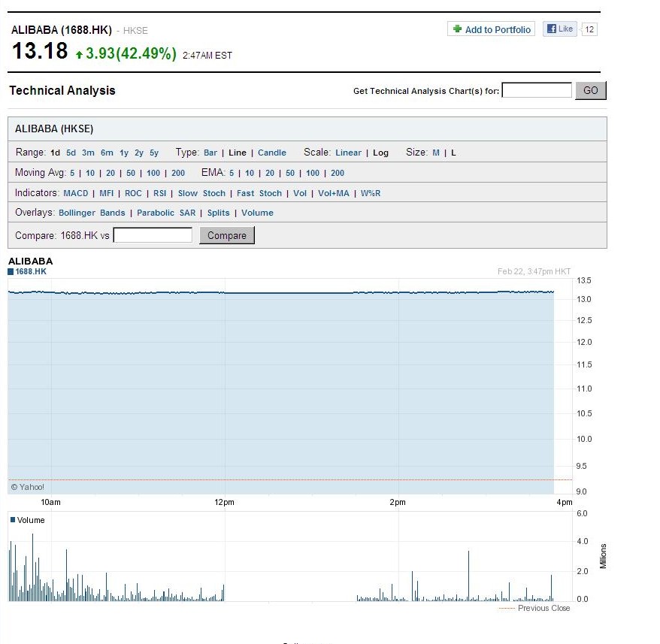This screenshot has height=644, width=660.
Task: Add 50-day moving average
Action: pos(131,173)
